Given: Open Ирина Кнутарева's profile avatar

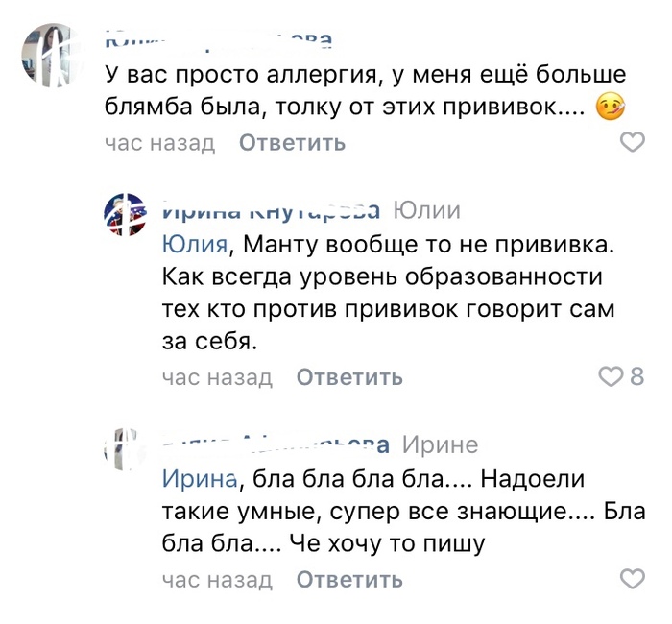Looking at the screenshot, I should point(125,213).
